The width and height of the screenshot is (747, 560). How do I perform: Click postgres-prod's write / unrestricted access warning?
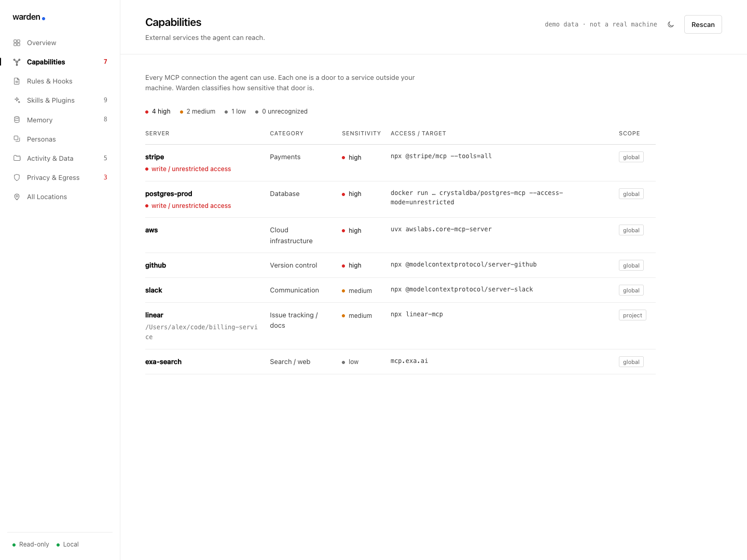(x=188, y=206)
